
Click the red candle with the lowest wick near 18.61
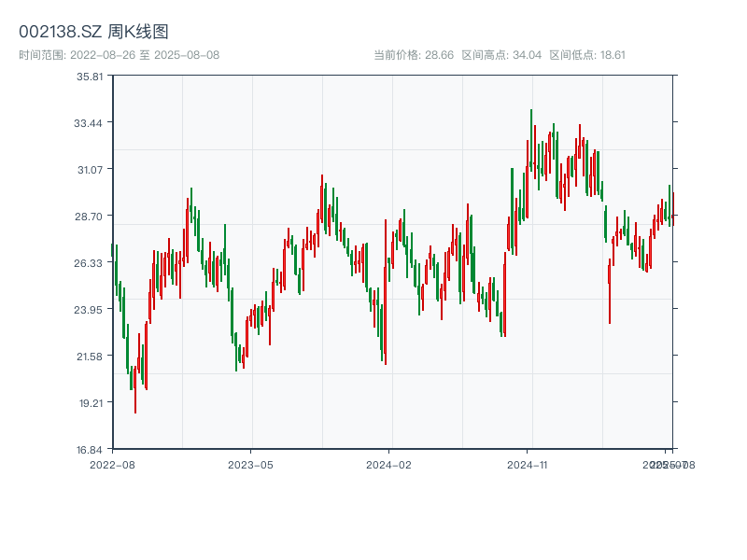(135, 389)
